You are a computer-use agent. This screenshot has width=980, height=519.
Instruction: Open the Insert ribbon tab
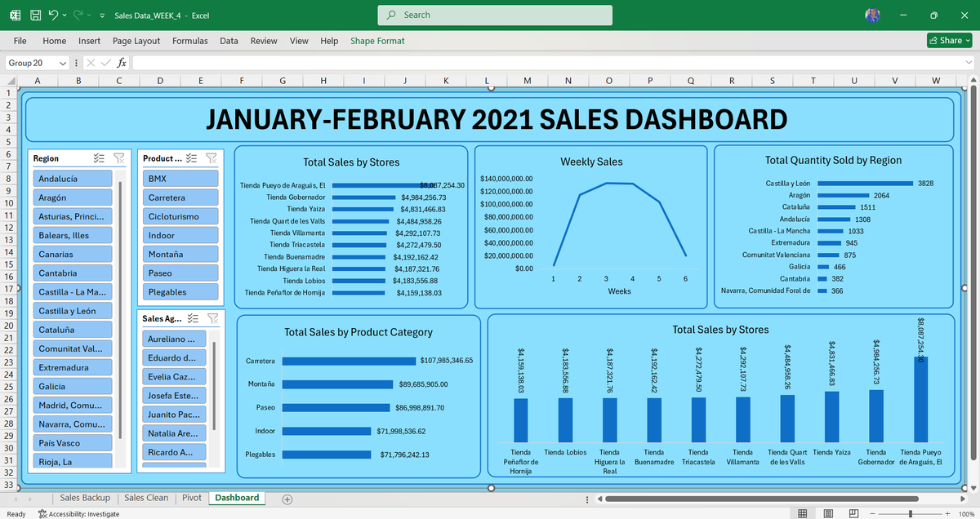tap(90, 41)
